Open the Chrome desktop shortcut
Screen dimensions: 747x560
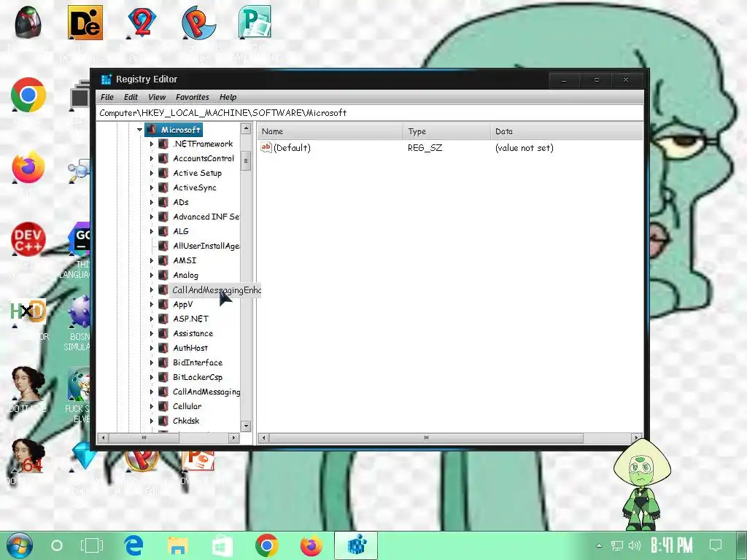(28, 96)
